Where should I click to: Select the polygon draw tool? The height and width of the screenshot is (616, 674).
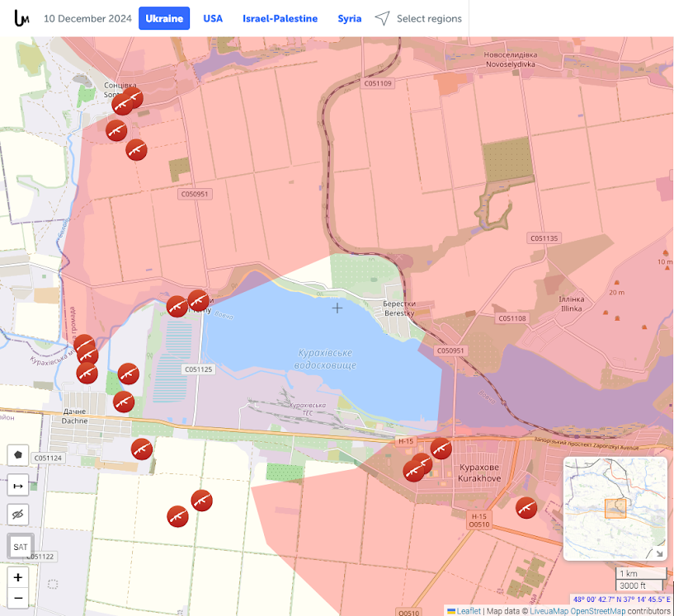click(x=18, y=455)
